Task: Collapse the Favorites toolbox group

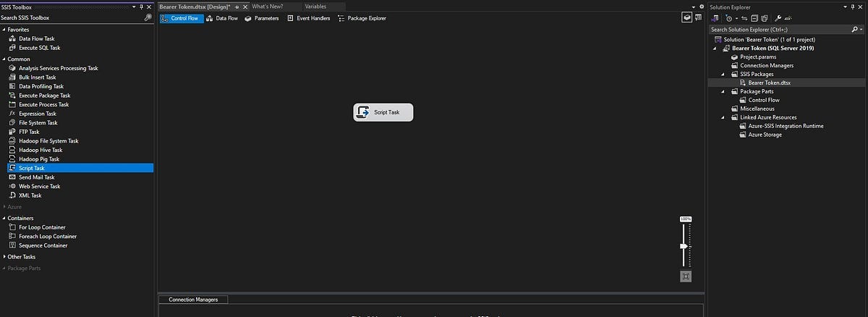Action: point(4,30)
